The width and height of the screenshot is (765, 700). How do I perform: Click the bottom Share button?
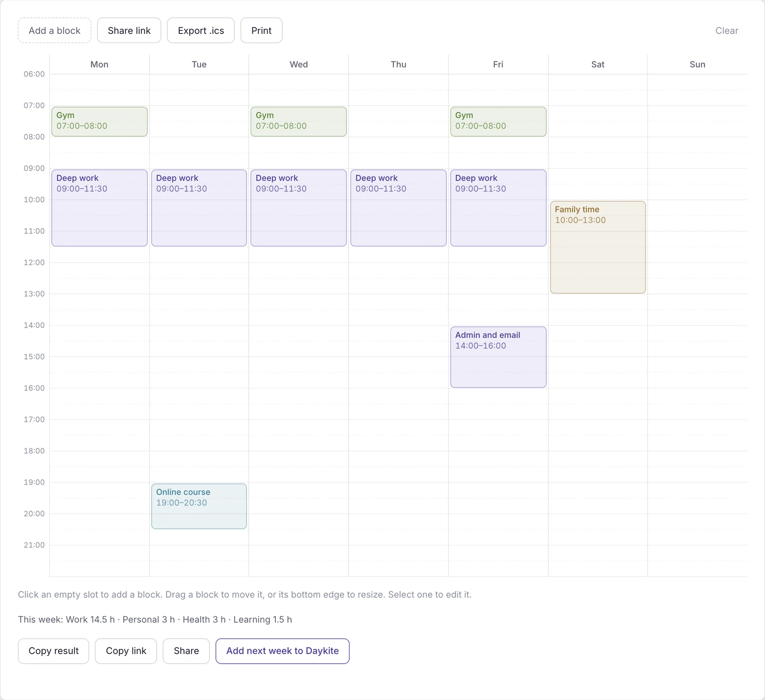click(186, 651)
